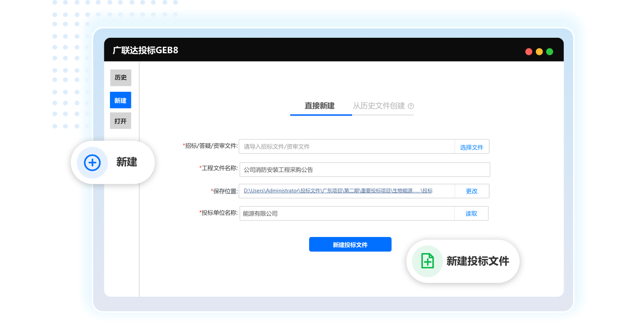Click the 广联达投标GEB8 title text
This screenshot has height=322, width=644.
pyautogui.click(x=146, y=50)
